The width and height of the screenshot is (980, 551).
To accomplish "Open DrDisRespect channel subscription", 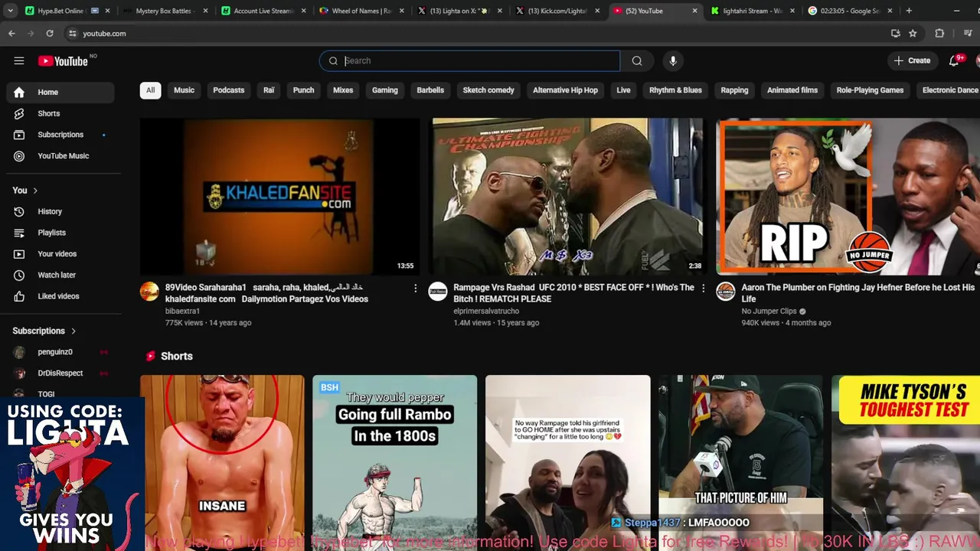I will point(61,373).
